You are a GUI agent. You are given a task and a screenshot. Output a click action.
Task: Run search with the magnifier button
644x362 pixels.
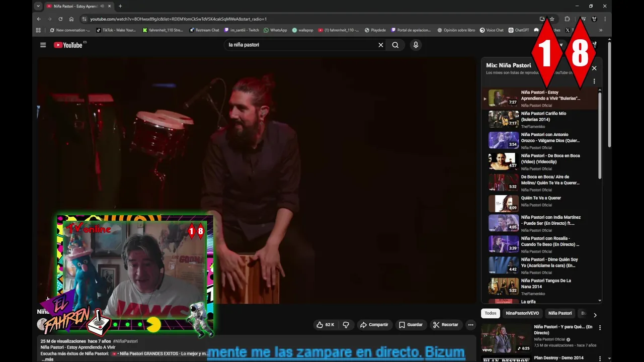click(x=395, y=45)
